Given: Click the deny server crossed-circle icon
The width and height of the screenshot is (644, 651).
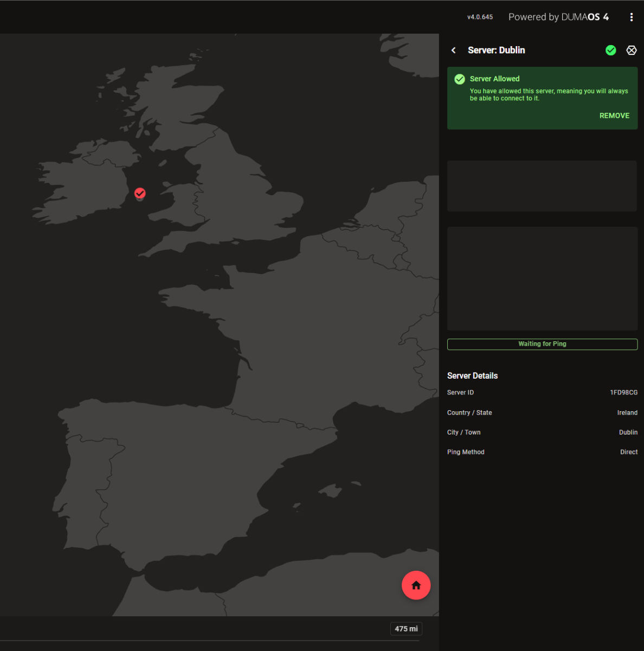Looking at the screenshot, I should click(632, 50).
